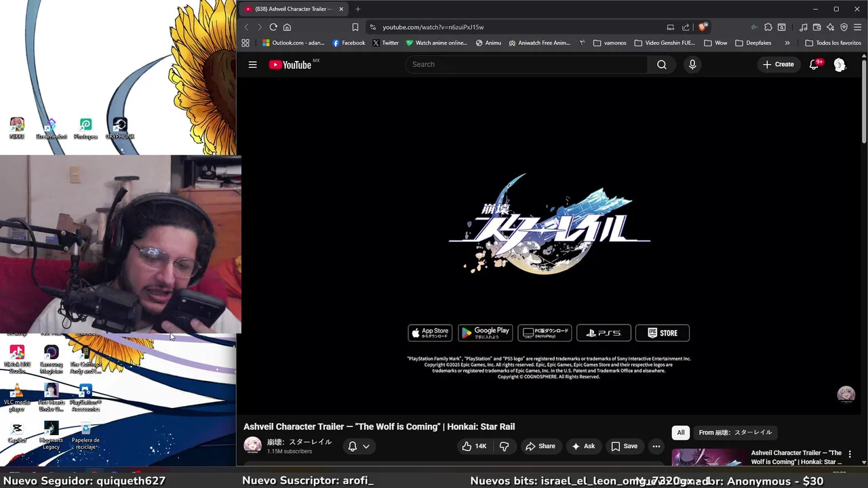This screenshot has width=868, height=488.
Task: Open options for the recommended Ashveil video
Action: point(850,454)
